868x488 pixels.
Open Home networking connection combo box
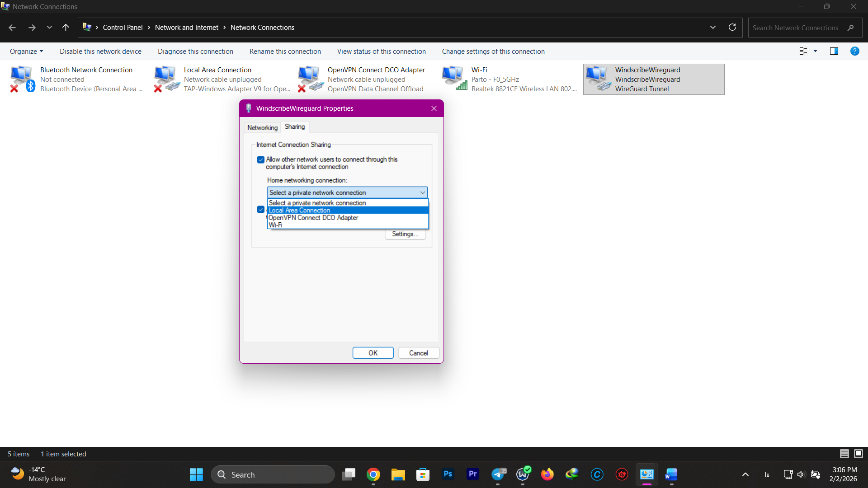point(347,193)
